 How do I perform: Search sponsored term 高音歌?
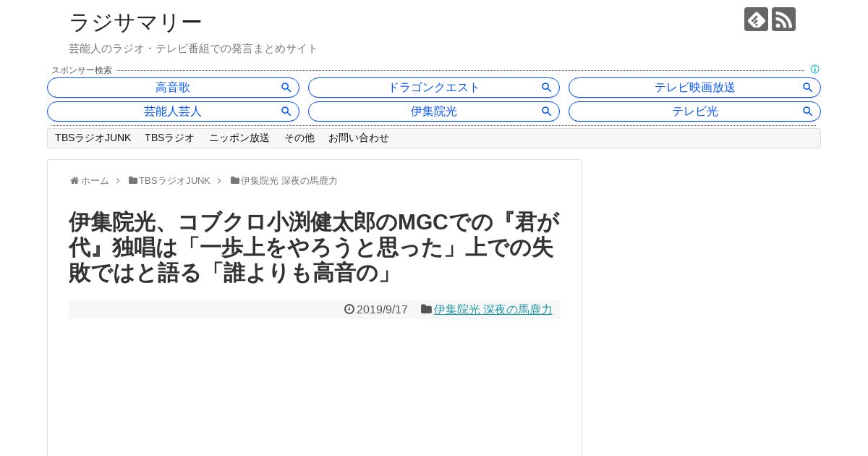click(173, 88)
